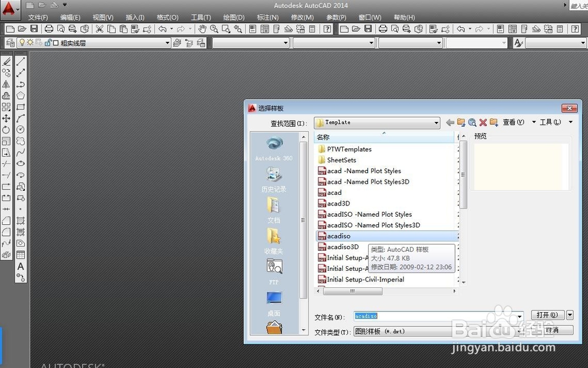The width and height of the screenshot is (588, 368).
Task: Select the Array tool
Action: 6,107
